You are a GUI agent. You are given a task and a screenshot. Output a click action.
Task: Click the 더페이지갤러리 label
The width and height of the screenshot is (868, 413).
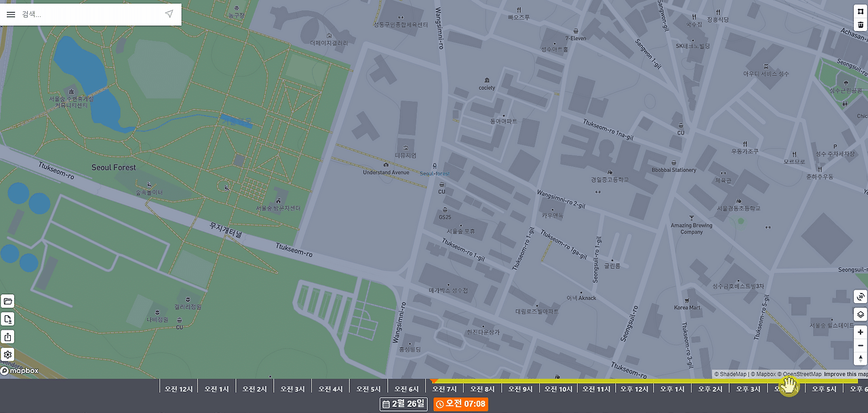click(329, 43)
